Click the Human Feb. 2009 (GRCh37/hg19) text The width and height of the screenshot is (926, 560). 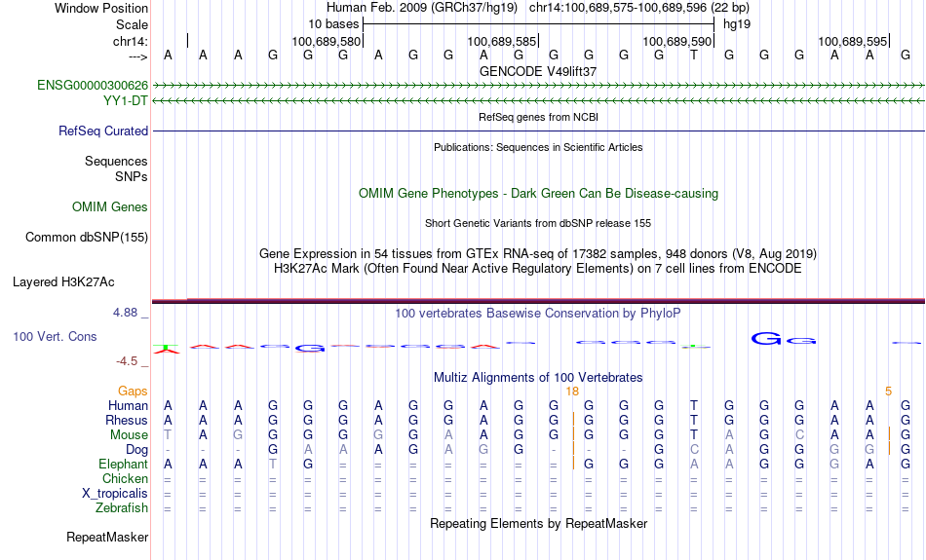pyautogui.click(x=422, y=8)
